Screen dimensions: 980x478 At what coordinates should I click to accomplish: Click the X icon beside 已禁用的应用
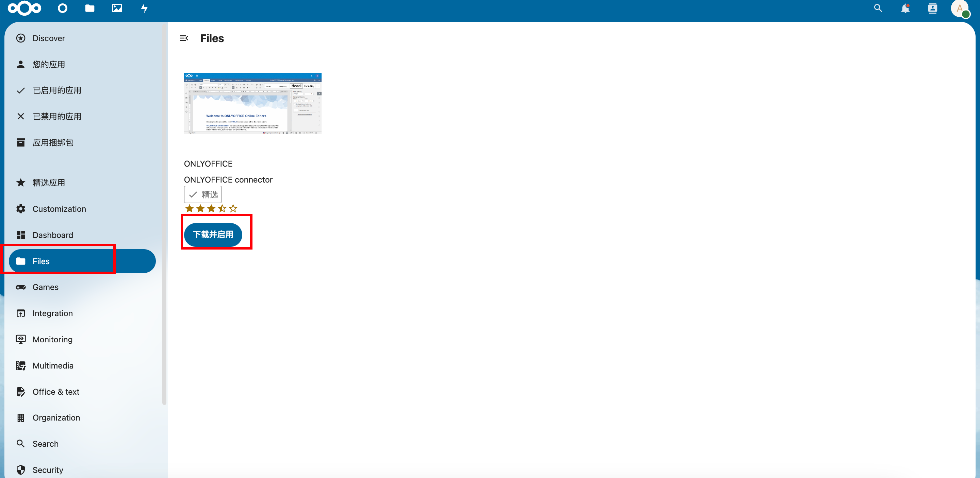(x=21, y=116)
